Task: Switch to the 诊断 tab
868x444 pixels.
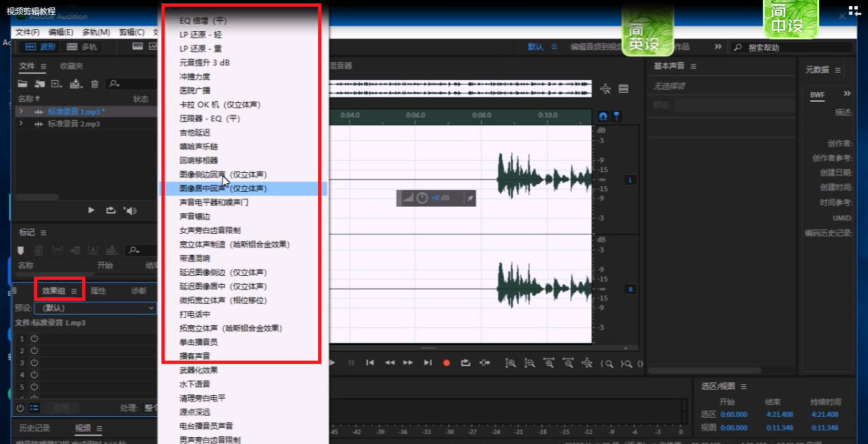Action: click(x=139, y=291)
